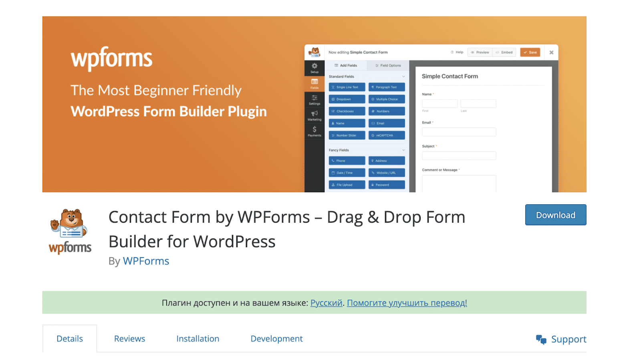Add an Address field

pos(387,161)
